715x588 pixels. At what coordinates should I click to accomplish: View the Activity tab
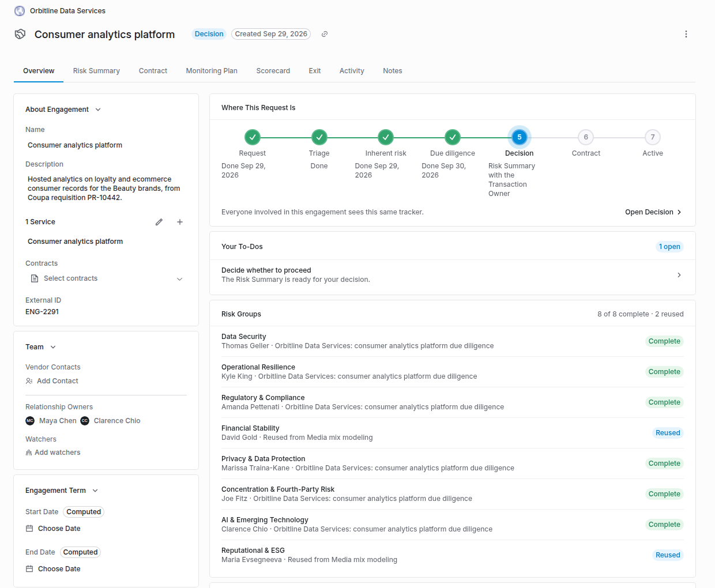tap(352, 71)
